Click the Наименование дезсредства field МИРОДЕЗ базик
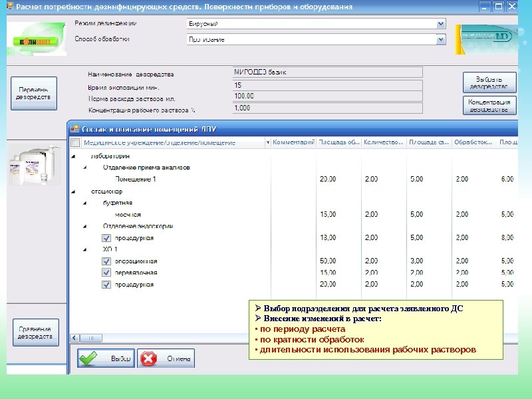The height and width of the screenshot is (399, 532). pyautogui.click(x=327, y=72)
